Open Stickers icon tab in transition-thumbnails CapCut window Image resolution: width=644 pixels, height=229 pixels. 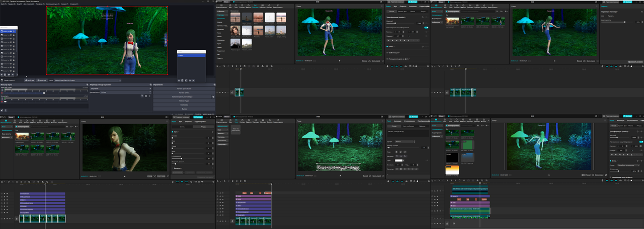[242, 6]
